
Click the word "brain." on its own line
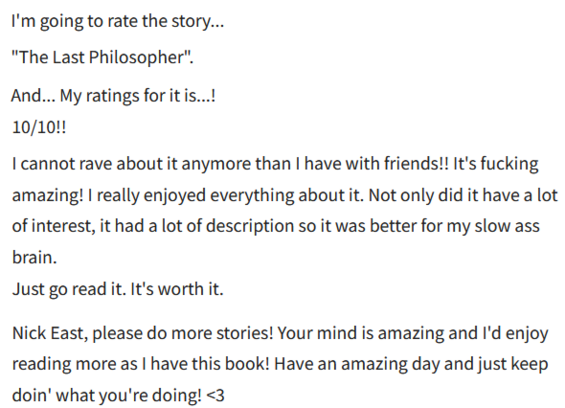pyautogui.click(x=35, y=257)
